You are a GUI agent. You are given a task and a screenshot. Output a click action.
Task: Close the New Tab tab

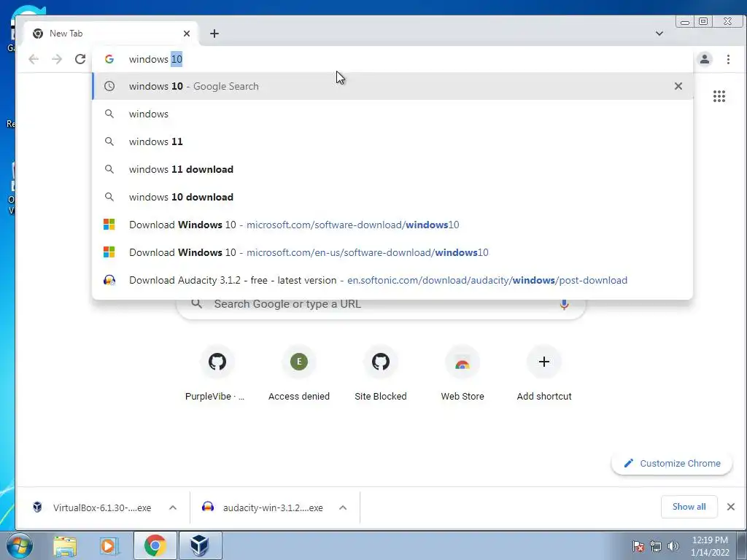[x=187, y=34]
